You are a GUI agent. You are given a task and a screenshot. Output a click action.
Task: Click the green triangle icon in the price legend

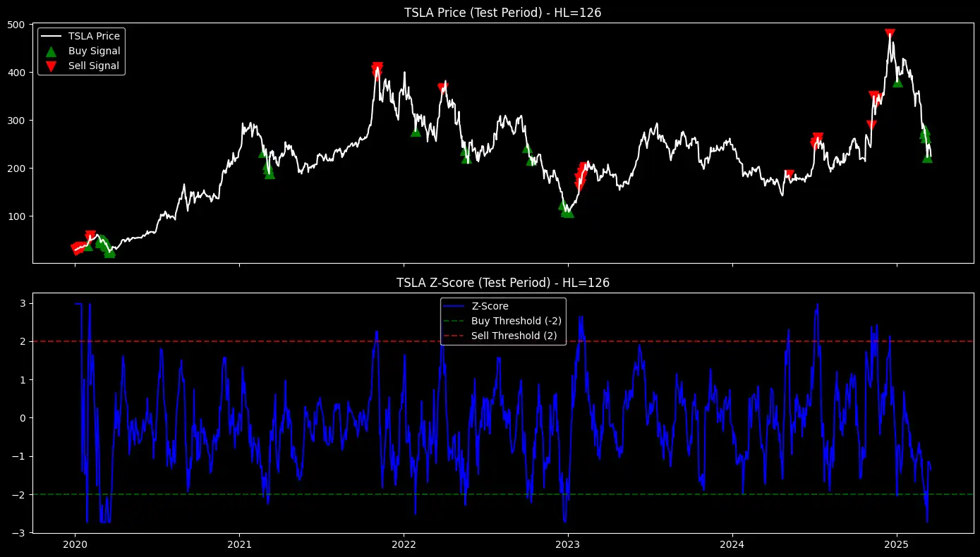(x=50, y=51)
